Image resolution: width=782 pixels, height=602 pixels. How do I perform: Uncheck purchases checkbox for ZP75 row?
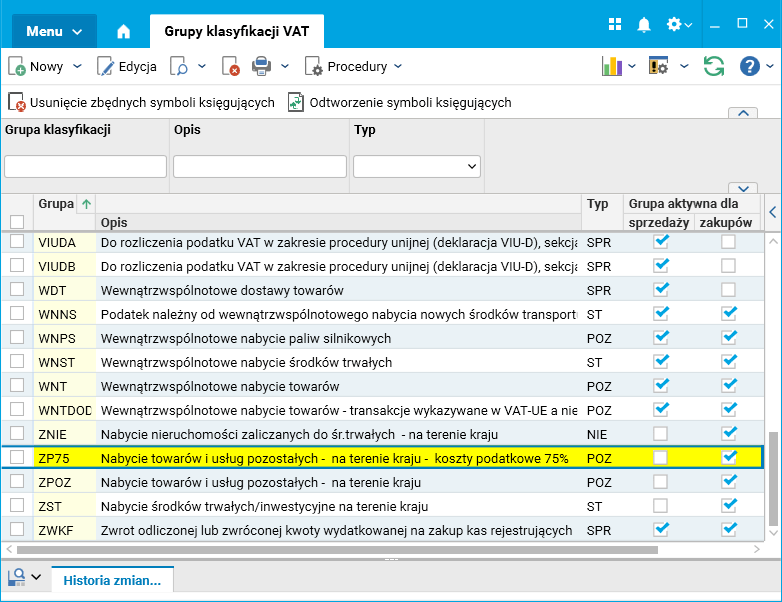tap(729, 457)
